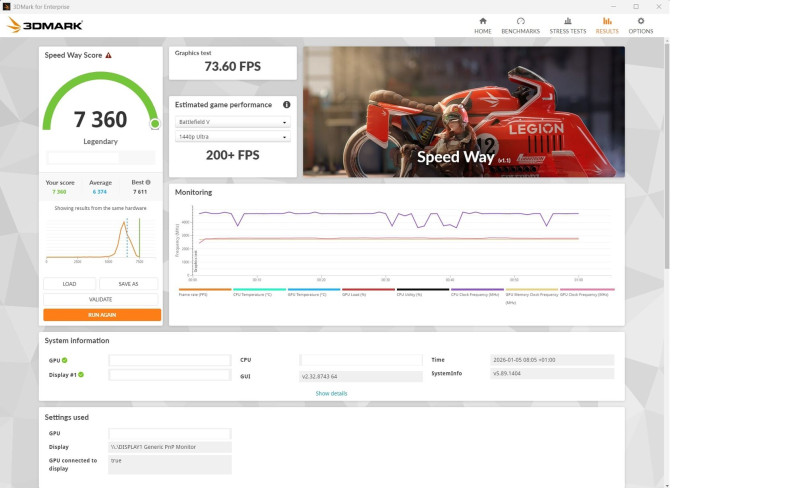Click the Show details link

[331, 394]
